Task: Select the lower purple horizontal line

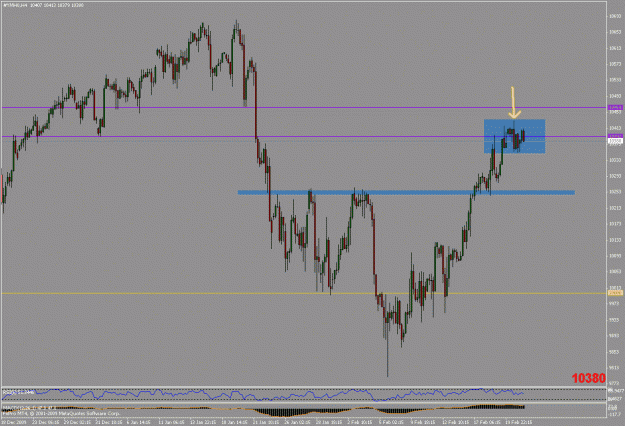Action: [305, 136]
